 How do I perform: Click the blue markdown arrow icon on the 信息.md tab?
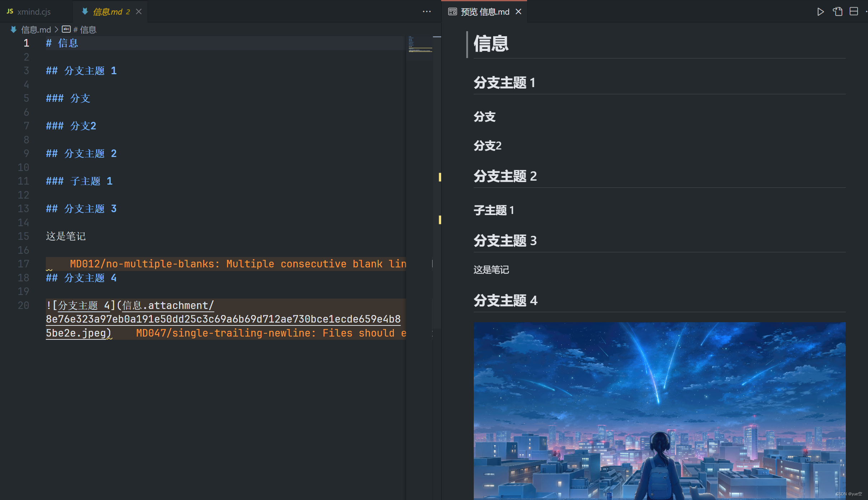point(85,11)
